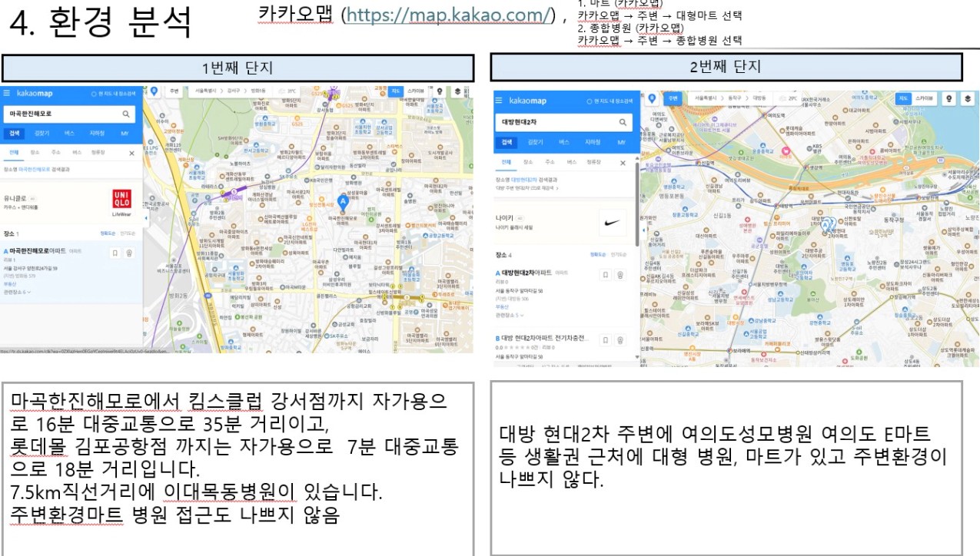Open the hamburger menu in the 마곡한진해모로 map
980x556 pixels.
(x=7, y=92)
